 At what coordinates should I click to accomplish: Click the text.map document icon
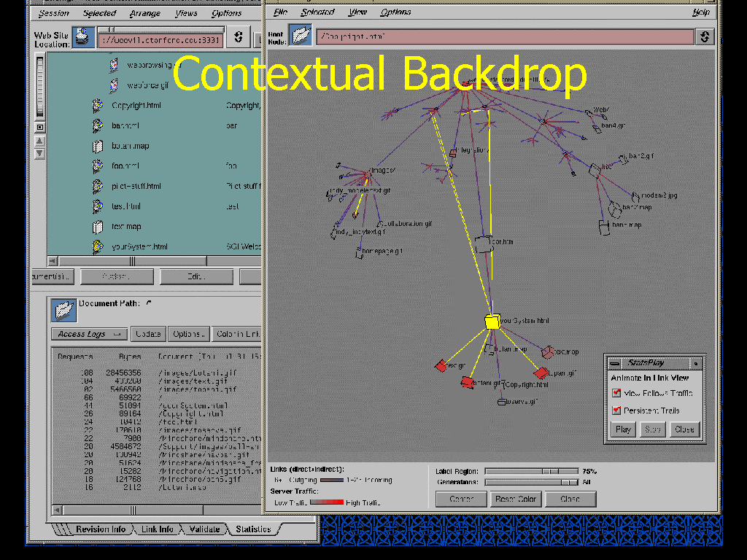(98, 227)
